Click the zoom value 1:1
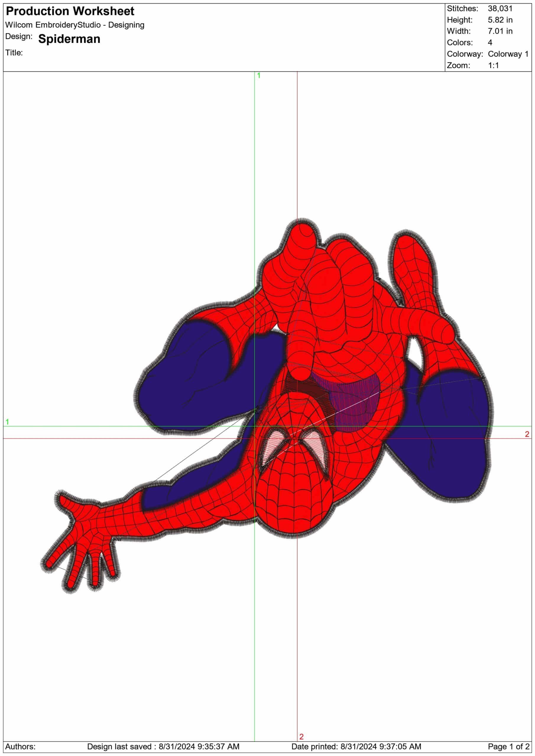Viewport: 535px width, 756px height. [493, 66]
